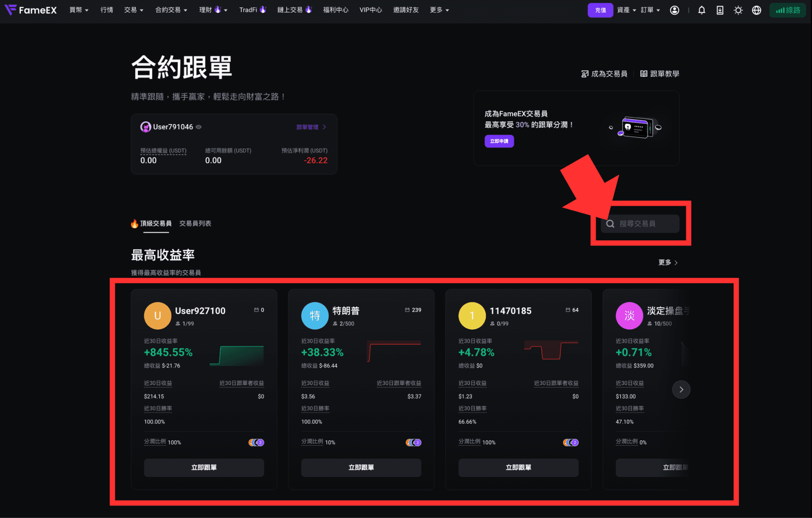Click the 立即申請 button

[499, 141]
